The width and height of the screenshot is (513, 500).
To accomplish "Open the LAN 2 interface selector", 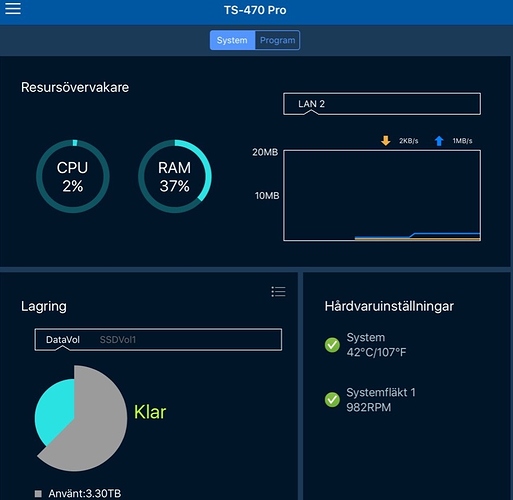I will coord(382,104).
